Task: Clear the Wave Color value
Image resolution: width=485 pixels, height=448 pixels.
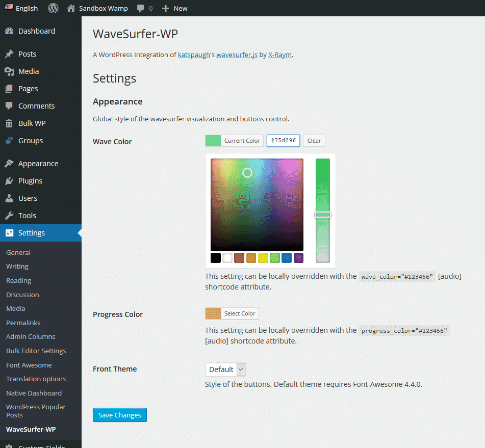Action: (x=314, y=141)
